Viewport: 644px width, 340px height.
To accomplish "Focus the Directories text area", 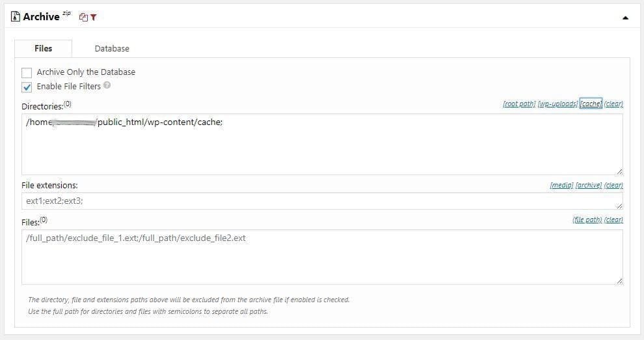I will tap(322, 145).
